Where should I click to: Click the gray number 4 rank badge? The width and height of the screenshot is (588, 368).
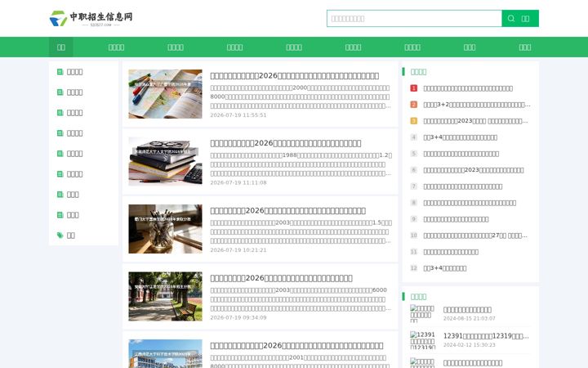[x=413, y=137]
